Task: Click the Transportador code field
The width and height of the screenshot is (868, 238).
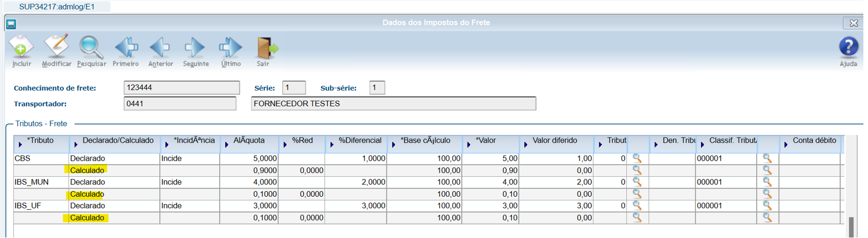Action: pyautogui.click(x=179, y=104)
